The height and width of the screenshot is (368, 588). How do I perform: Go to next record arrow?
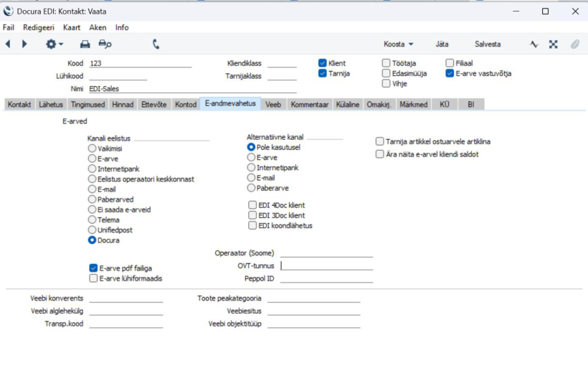tap(24, 44)
